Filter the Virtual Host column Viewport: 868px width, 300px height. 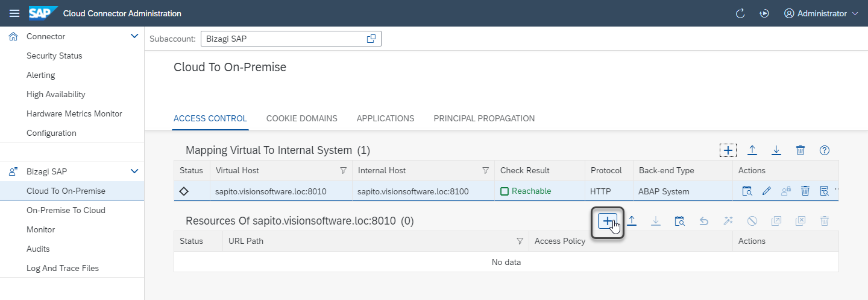344,171
